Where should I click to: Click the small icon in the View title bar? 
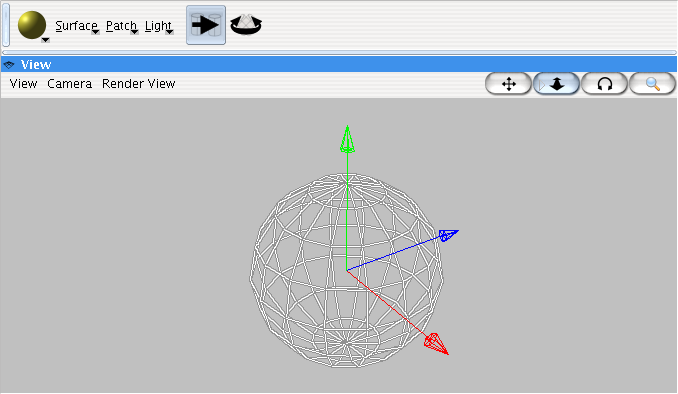tap(9, 65)
